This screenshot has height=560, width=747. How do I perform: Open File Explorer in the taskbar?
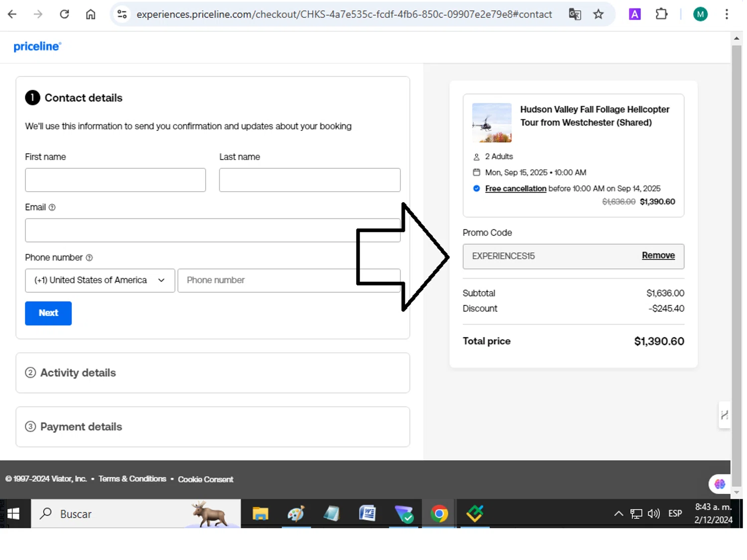[x=260, y=513]
